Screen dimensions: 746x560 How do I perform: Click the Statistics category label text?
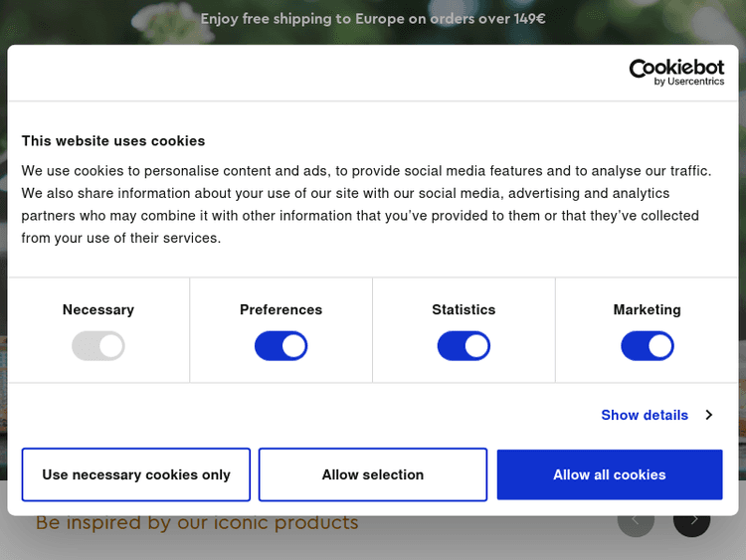464,309
